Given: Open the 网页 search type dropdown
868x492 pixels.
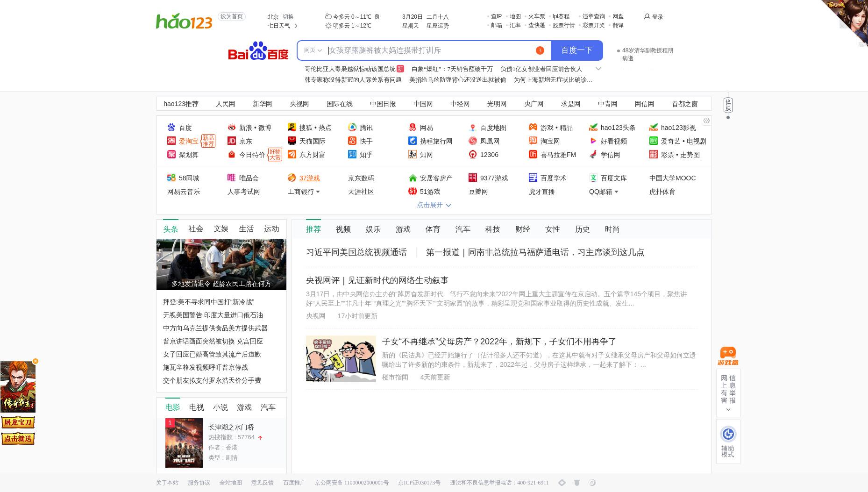Looking at the screenshot, I should point(313,50).
